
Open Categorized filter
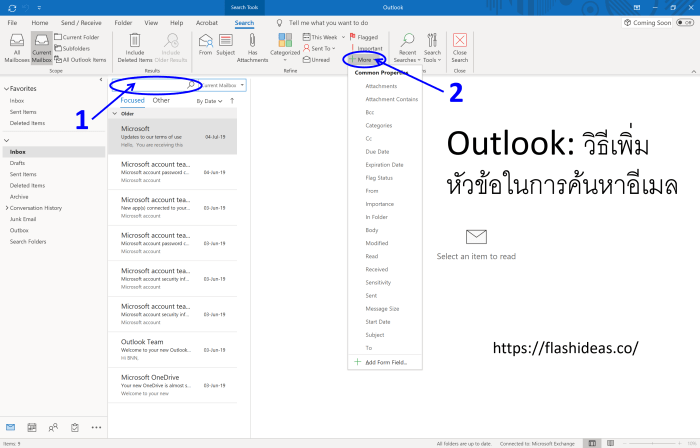285,48
